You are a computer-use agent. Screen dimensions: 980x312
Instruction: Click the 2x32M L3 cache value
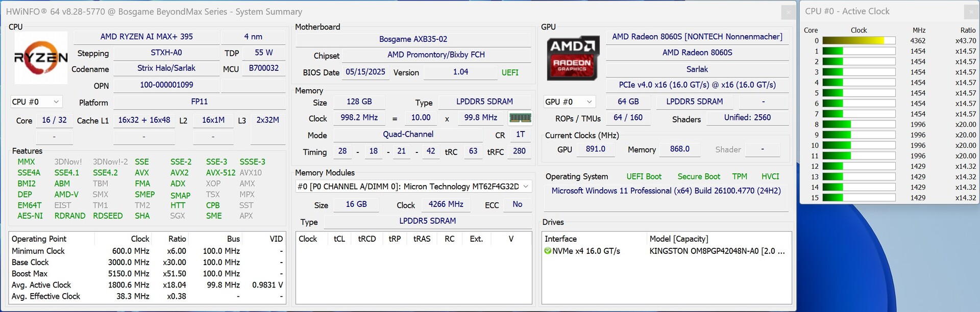267,120
